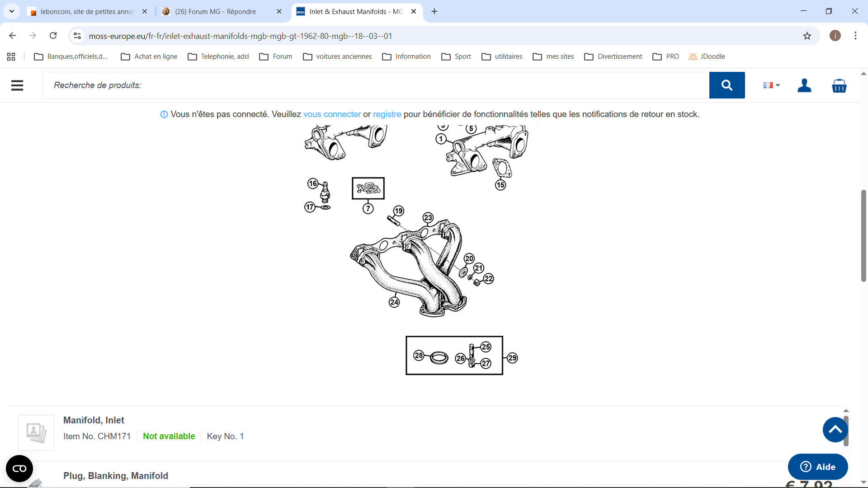Image resolution: width=868 pixels, height=488 pixels.
Task: Switch to the leboncoin tab
Action: (87, 11)
